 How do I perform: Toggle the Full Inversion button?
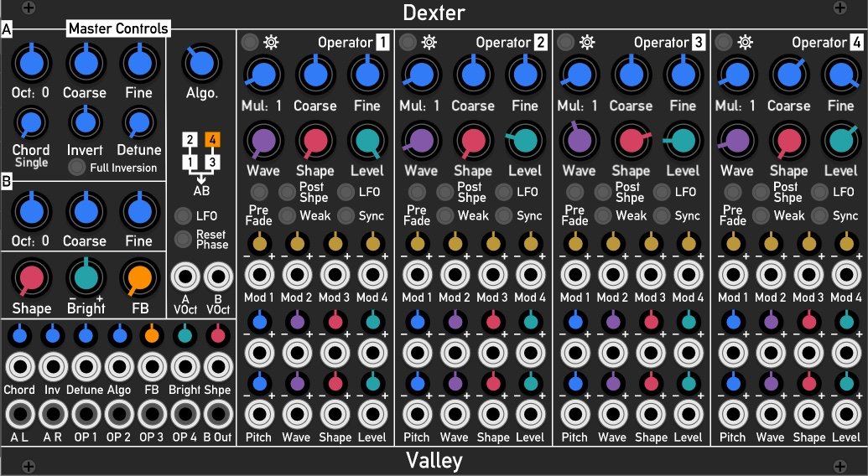tap(76, 167)
